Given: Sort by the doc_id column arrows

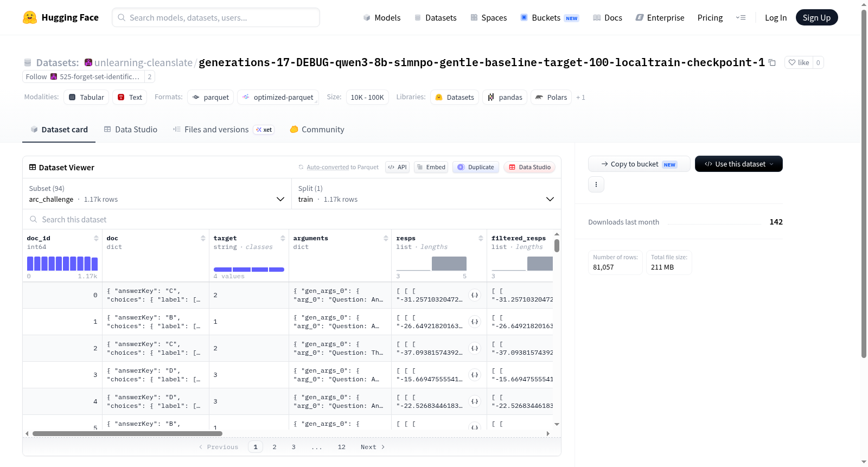Looking at the screenshot, I should point(96,238).
